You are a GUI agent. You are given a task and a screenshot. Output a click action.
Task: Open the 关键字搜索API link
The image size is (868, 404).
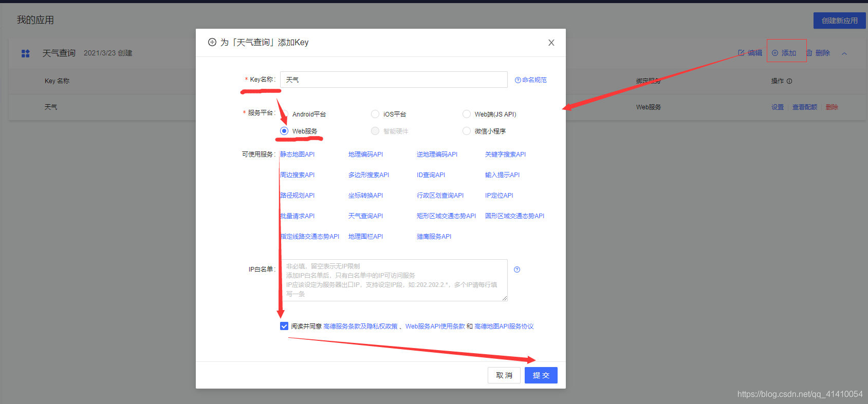[505, 155]
